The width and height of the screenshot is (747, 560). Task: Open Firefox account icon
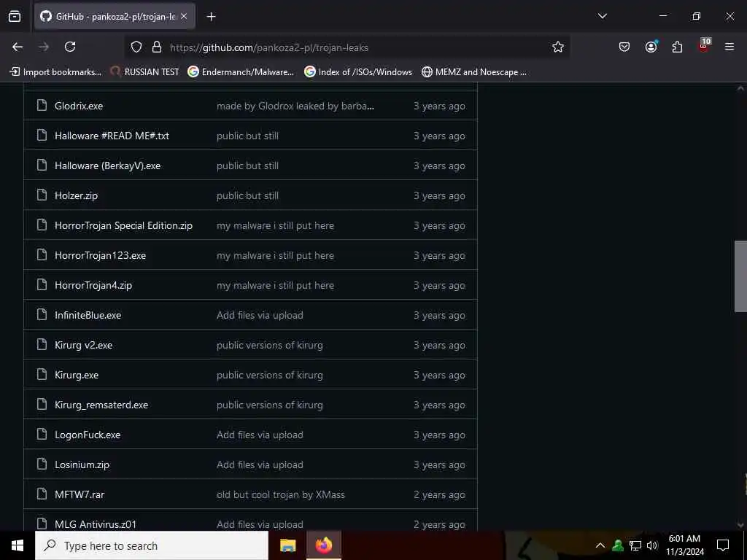(x=651, y=47)
